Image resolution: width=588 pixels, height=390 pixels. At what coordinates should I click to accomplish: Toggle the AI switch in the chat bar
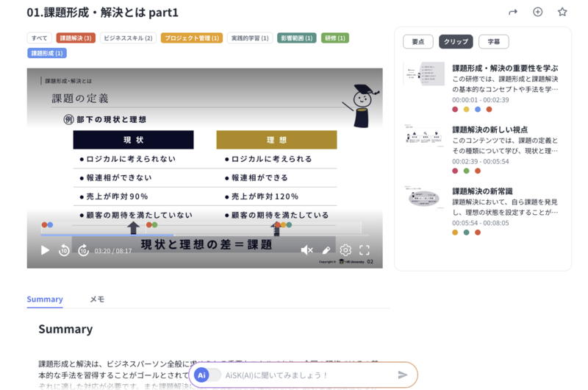[x=207, y=375]
